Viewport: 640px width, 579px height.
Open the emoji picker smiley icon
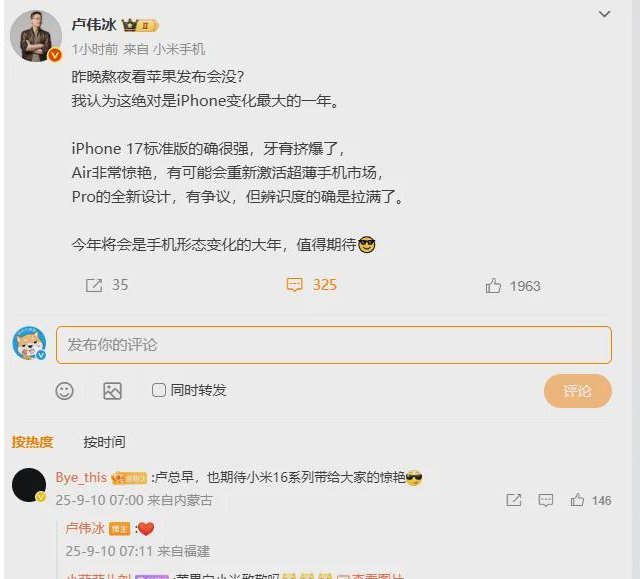click(64, 391)
